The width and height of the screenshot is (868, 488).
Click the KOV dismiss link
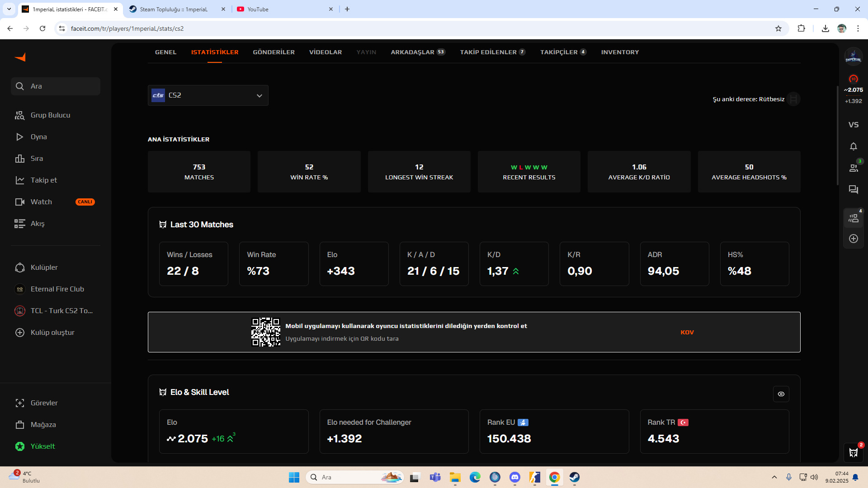click(x=687, y=333)
